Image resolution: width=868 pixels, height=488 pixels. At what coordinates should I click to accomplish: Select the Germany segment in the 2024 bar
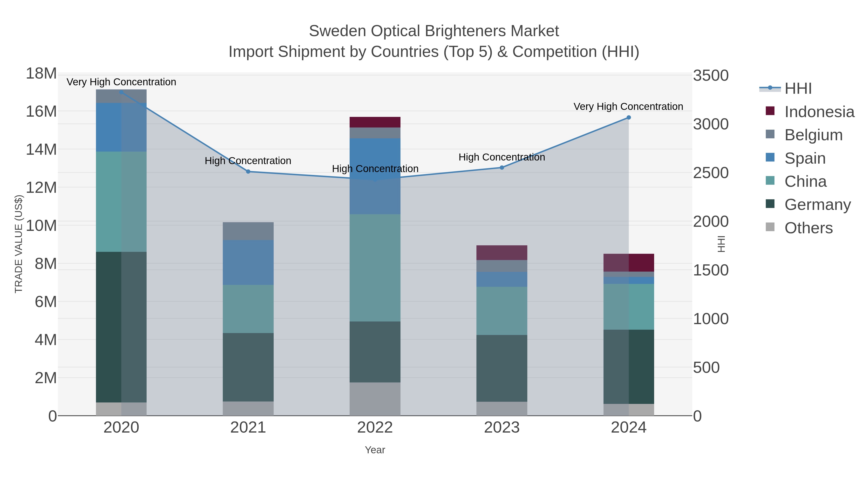tap(629, 367)
